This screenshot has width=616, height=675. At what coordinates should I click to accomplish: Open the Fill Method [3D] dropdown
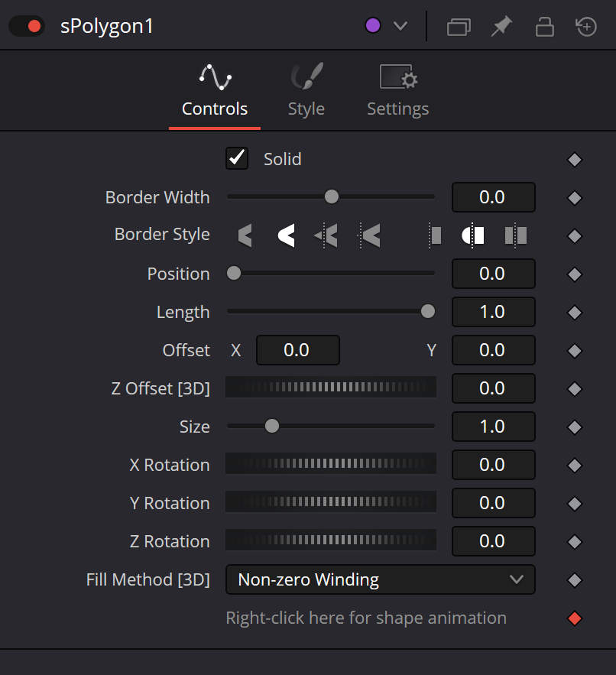point(381,579)
